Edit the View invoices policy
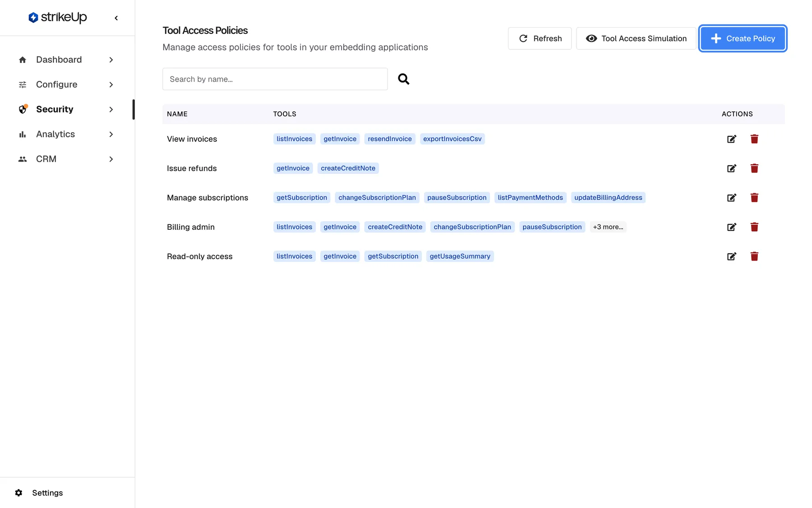The height and width of the screenshot is (508, 812). point(732,139)
